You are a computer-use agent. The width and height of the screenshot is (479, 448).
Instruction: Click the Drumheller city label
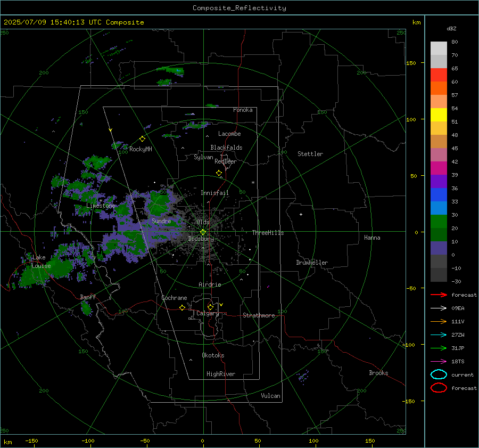coord(312,263)
